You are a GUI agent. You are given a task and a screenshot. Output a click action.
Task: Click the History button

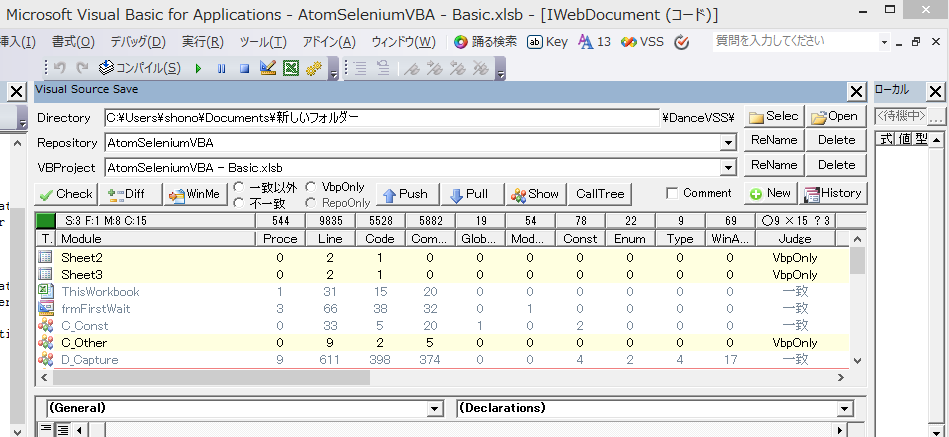click(833, 193)
